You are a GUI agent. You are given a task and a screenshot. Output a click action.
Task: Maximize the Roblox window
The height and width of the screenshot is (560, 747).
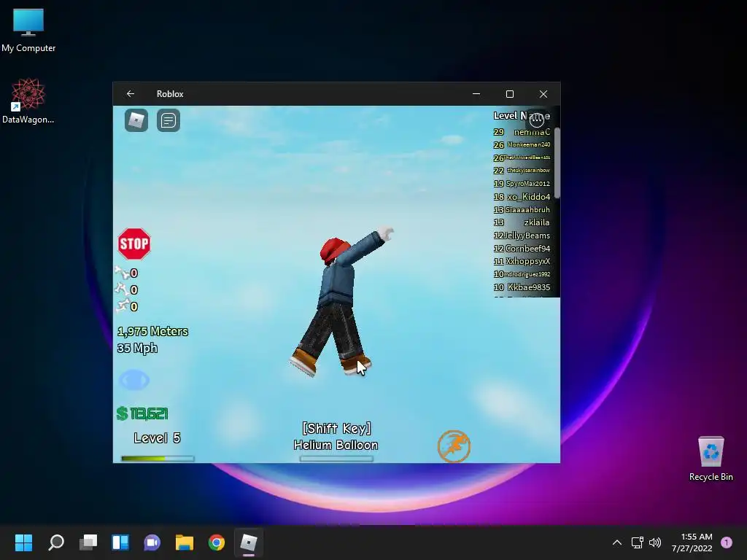point(510,94)
